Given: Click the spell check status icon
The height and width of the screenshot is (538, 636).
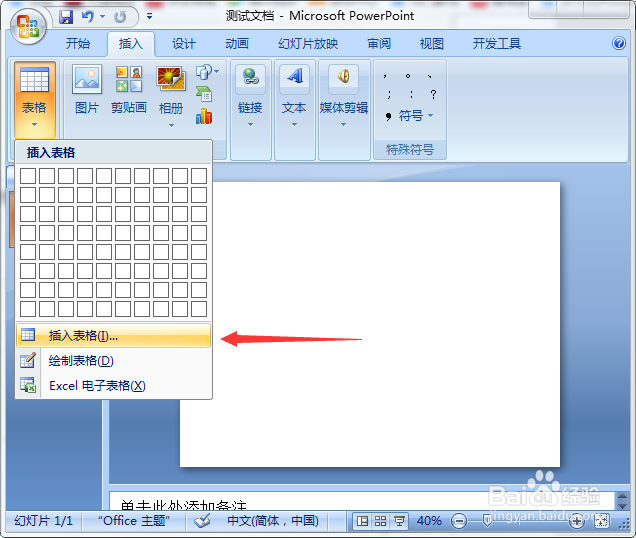Looking at the screenshot, I should [x=202, y=521].
